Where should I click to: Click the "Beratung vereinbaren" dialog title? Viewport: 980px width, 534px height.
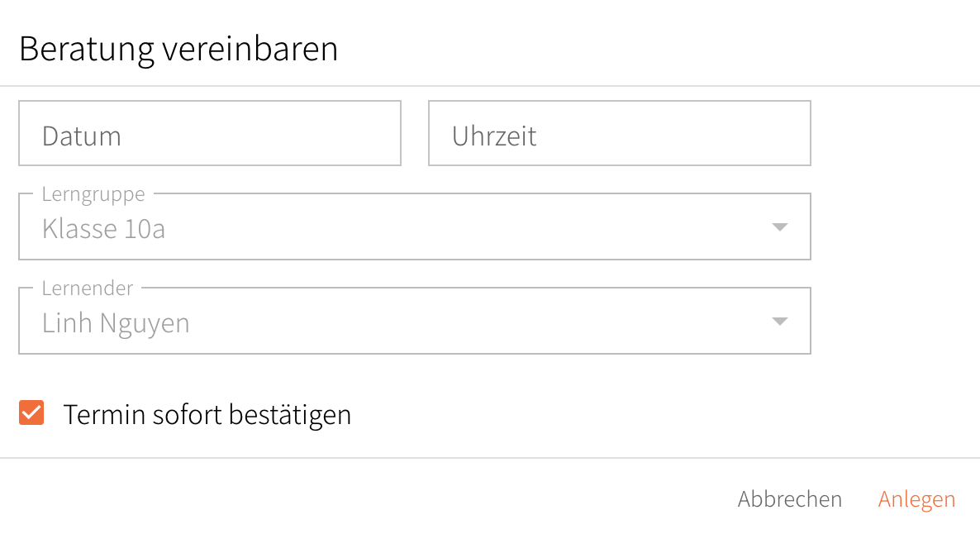[x=178, y=50]
